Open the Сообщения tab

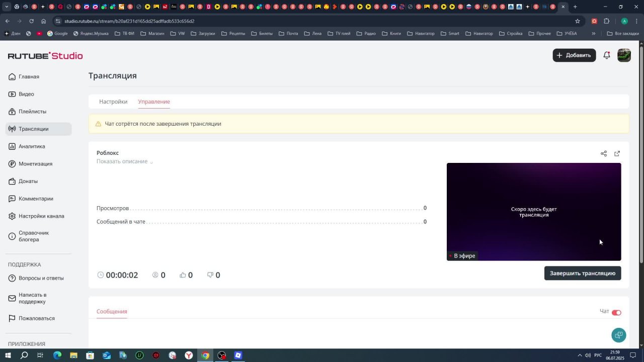tap(112, 312)
